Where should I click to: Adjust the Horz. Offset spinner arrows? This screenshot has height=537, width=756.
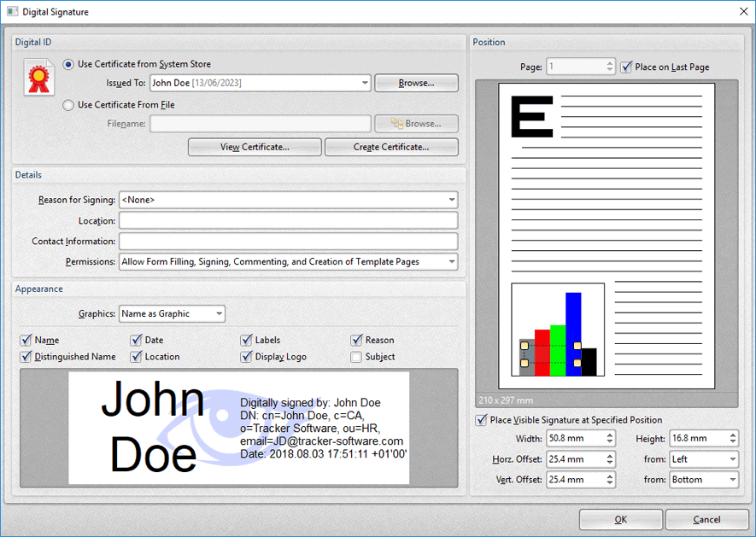(x=610, y=459)
